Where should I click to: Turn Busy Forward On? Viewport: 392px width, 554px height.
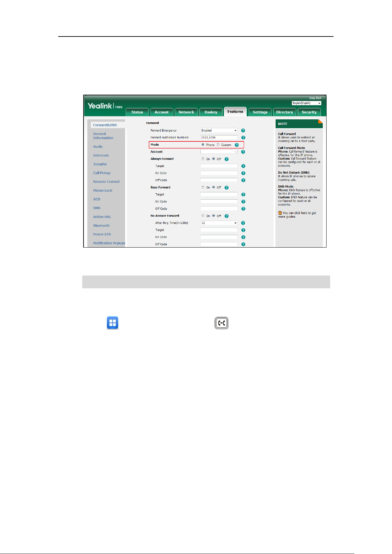click(203, 187)
